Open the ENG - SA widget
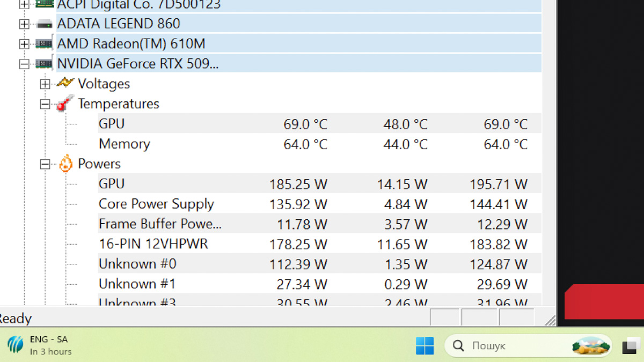The image size is (644, 362). tap(40, 346)
